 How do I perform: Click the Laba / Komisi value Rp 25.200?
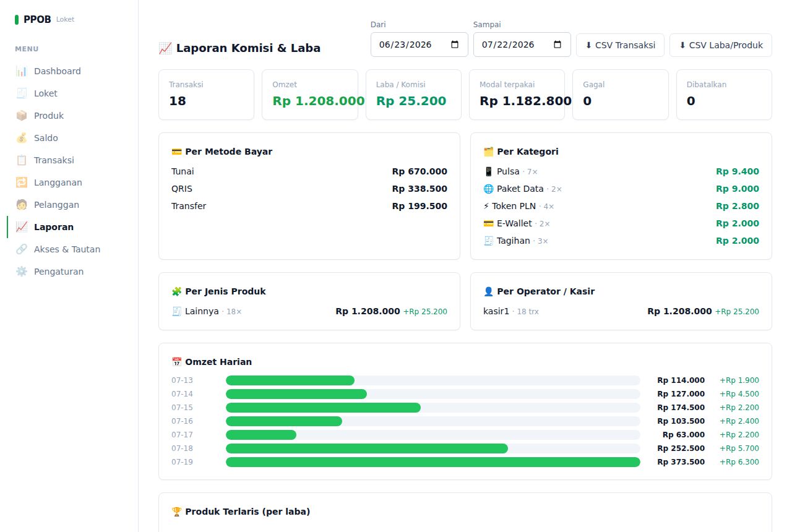[411, 101]
